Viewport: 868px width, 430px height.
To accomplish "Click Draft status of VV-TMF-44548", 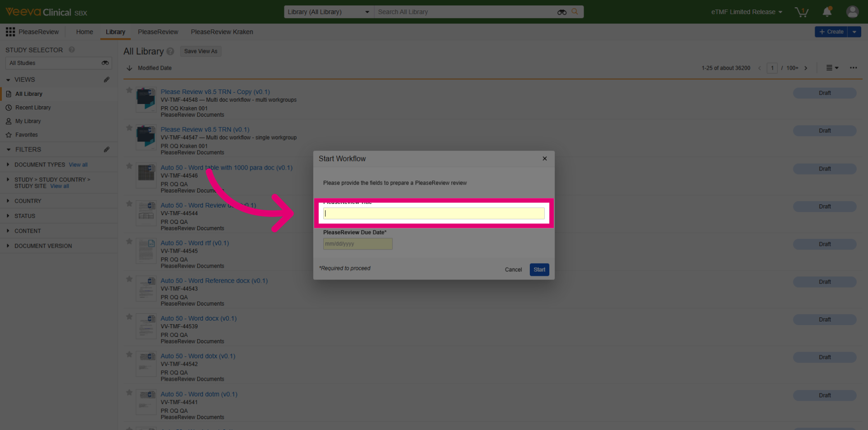I will coord(825,93).
